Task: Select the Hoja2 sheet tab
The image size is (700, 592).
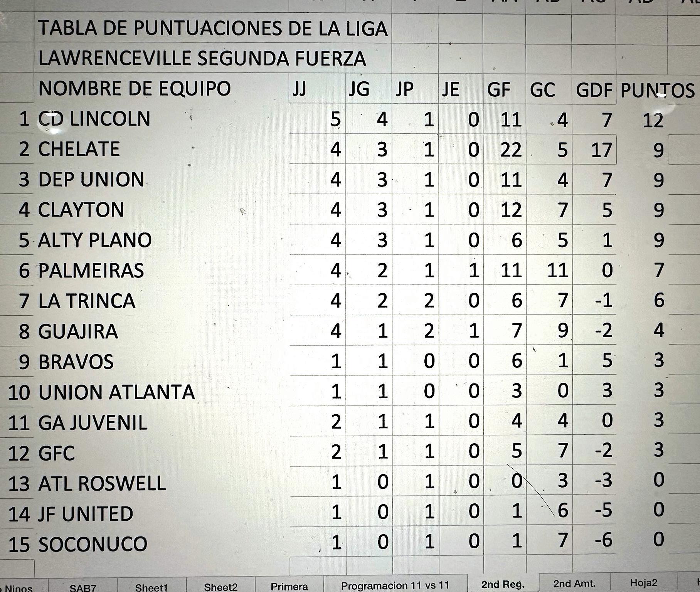Action: (643, 583)
